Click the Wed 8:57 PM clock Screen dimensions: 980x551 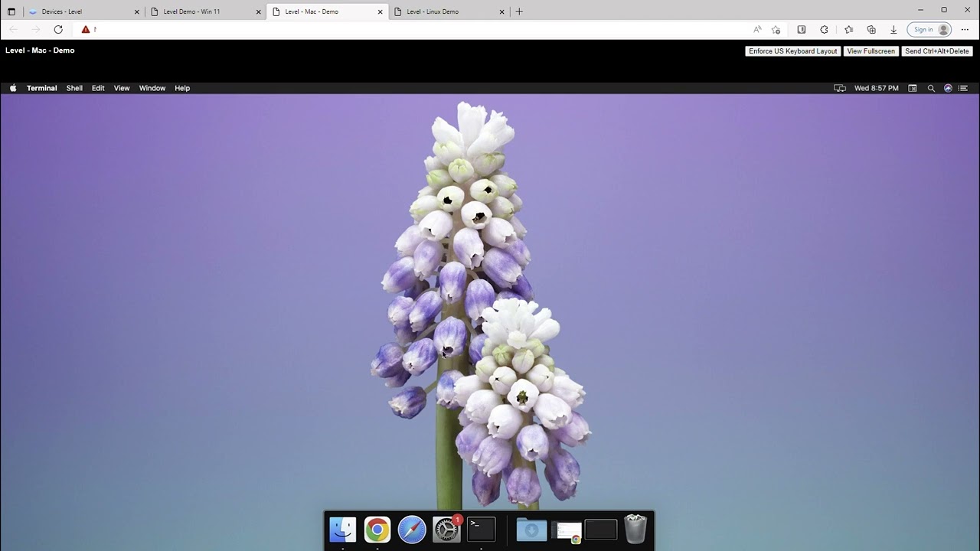click(x=877, y=88)
